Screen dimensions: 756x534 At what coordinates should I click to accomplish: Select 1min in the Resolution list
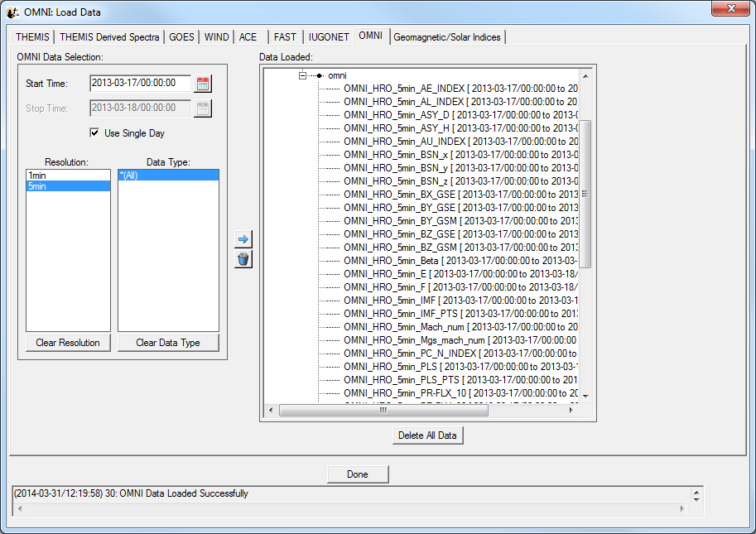[x=36, y=176]
